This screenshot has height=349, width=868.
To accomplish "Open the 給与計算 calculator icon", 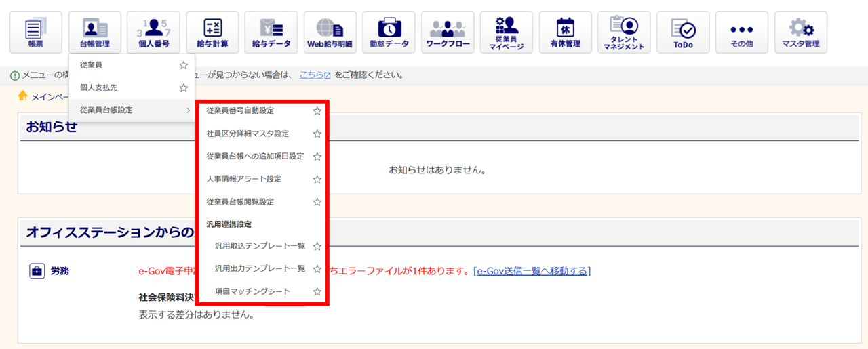I will (x=212, y=33).
